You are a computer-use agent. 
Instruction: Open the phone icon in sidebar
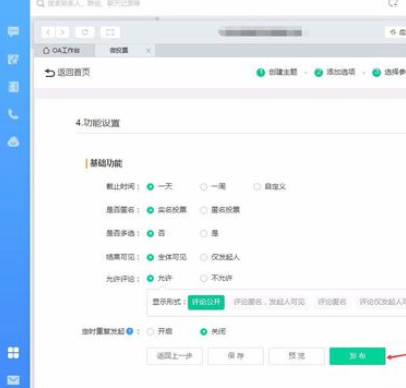coord(13,114)
